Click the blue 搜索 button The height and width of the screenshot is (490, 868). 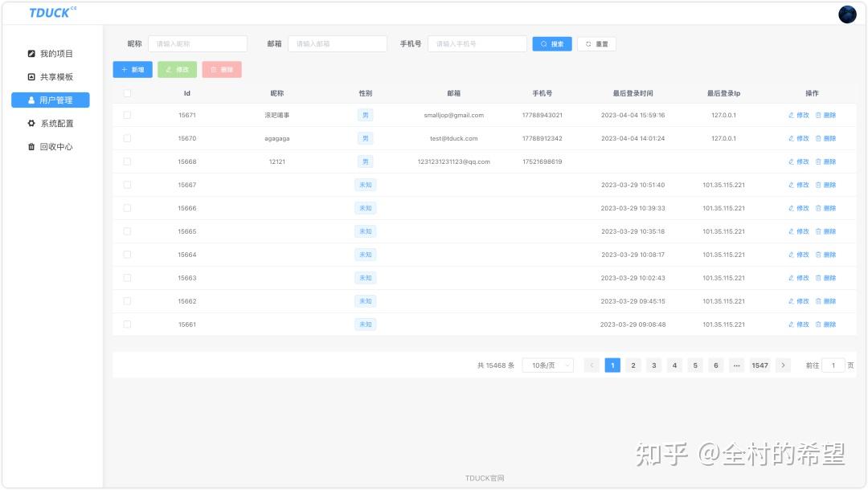[x=552, y=43]
